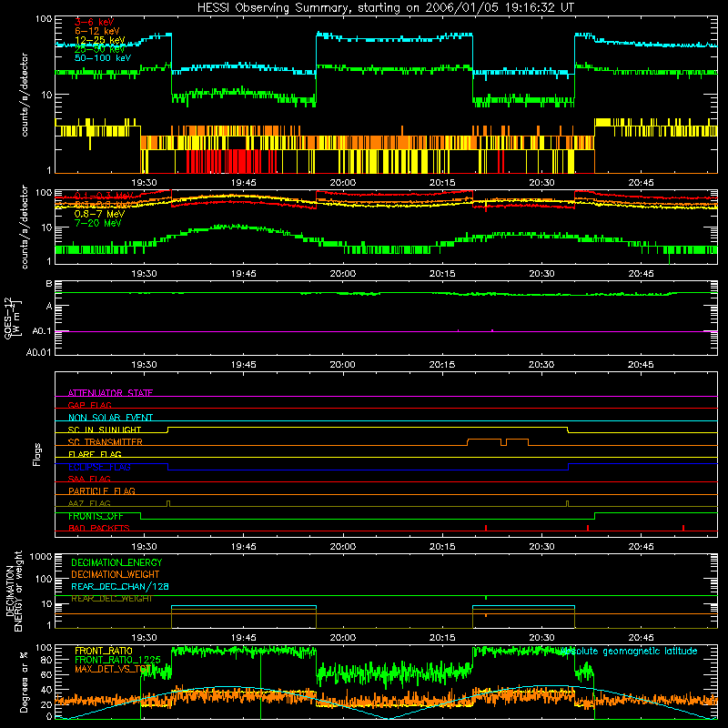The height and width of the screenshot is (728, 728).
Task: Select the DECIMATION_WEIGHT legend entry
Action: pos(116,574)
